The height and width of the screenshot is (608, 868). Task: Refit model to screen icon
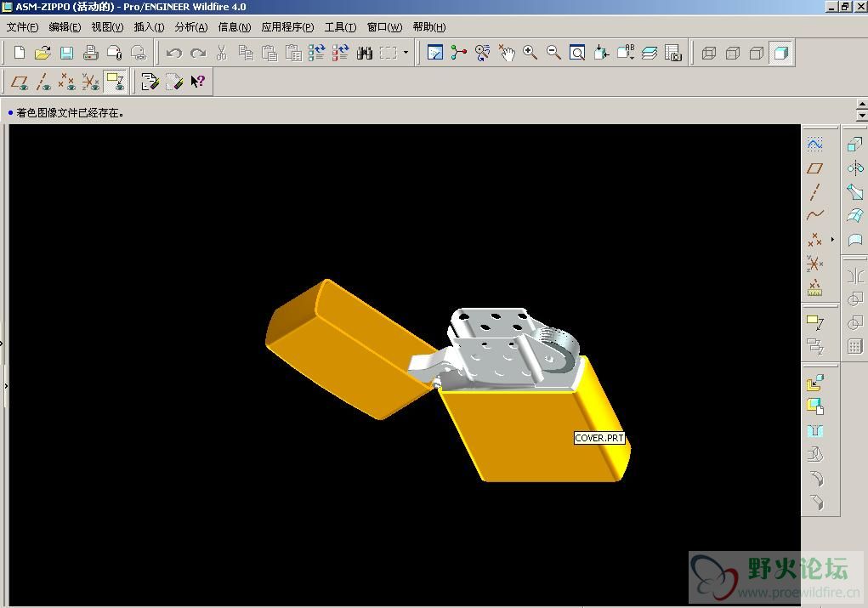[577, 53]
